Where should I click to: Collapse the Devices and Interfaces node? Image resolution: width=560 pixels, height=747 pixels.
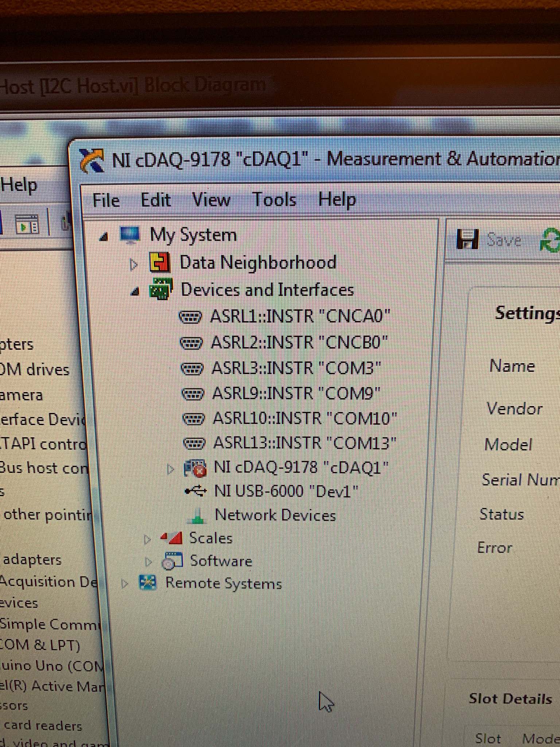[135, 291]
